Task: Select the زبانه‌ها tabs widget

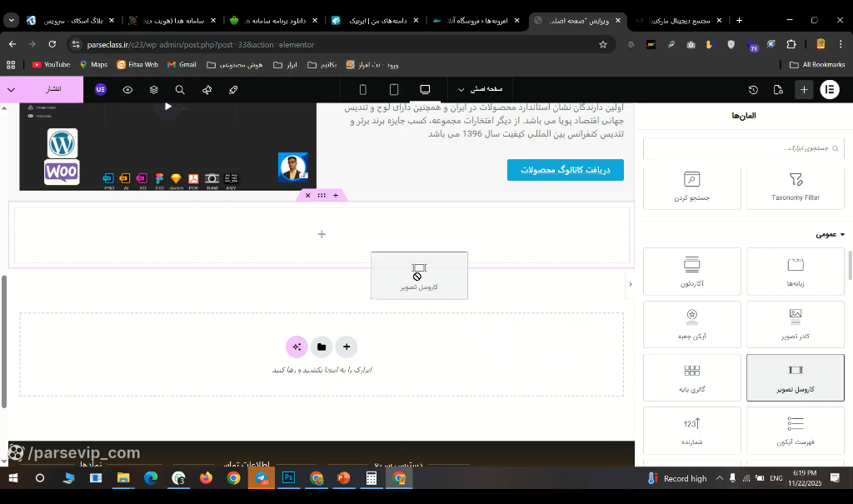Action: click(x=796, y=272)
